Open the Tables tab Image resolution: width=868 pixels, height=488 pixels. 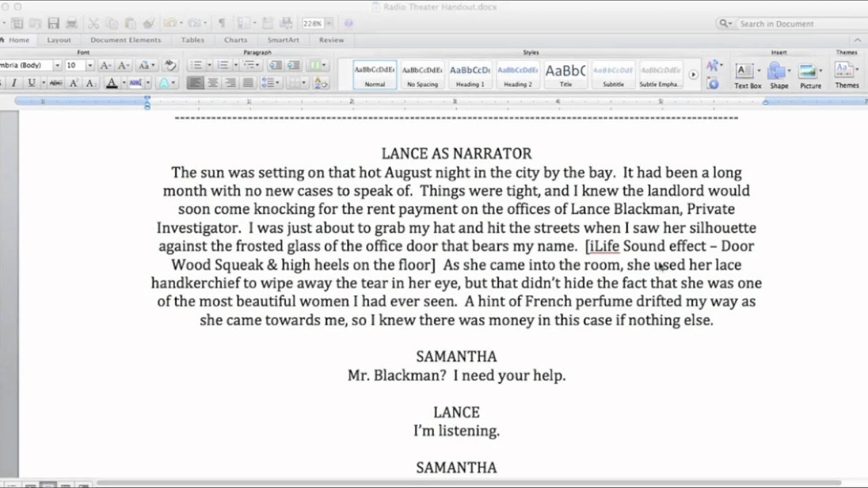click(193, 40)
